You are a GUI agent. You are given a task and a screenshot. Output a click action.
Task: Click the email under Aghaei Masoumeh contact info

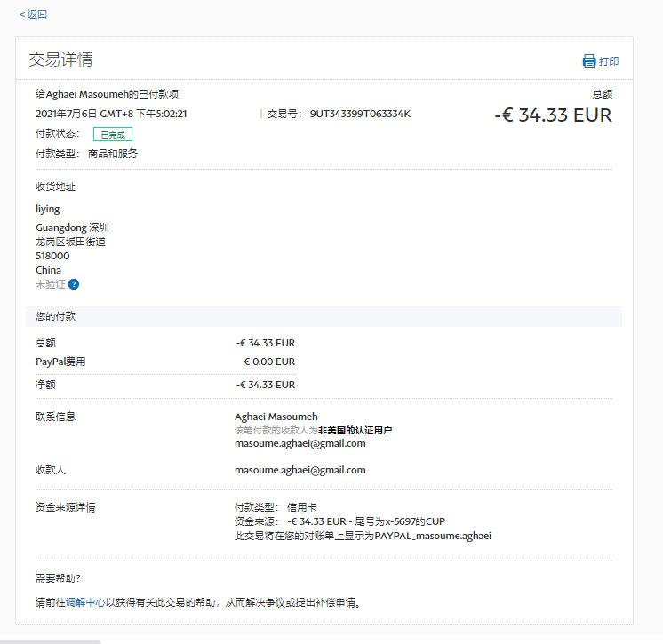pyautogui.click(x=300, y=443)
